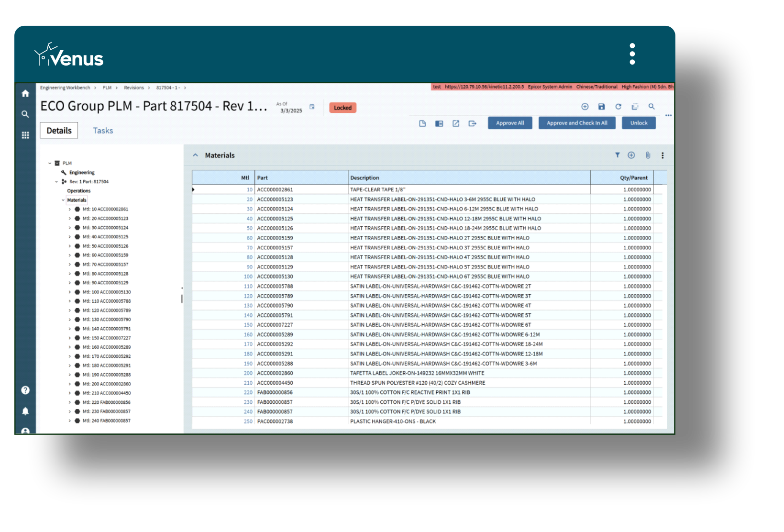
Task: Click the save icon in the top toolbar
Action: click(x=601, y=107)
